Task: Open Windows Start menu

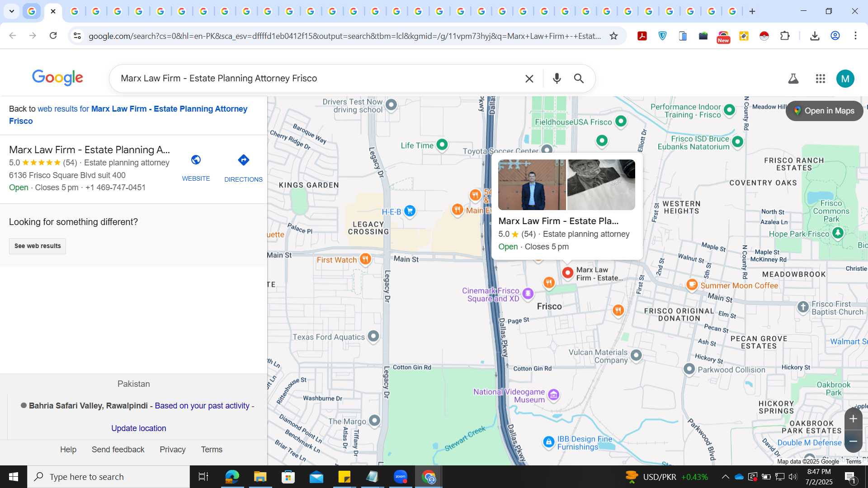Action: (14, 477)
